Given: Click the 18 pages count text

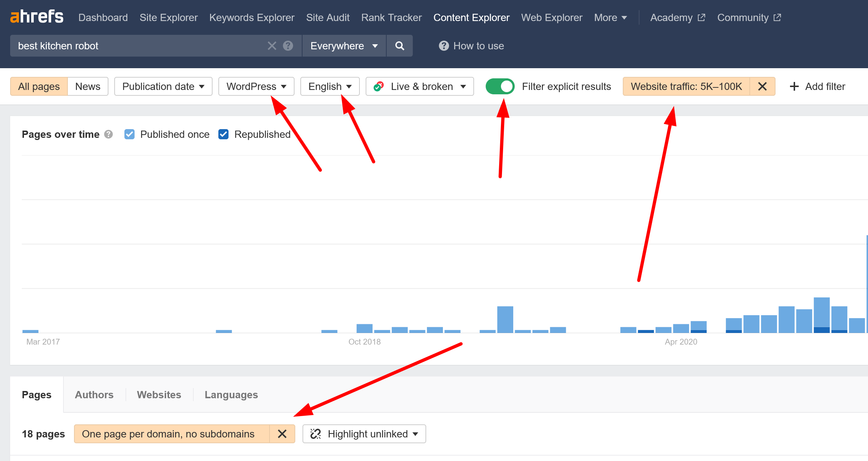Looking at the screenshot, I should coord(44,434).
